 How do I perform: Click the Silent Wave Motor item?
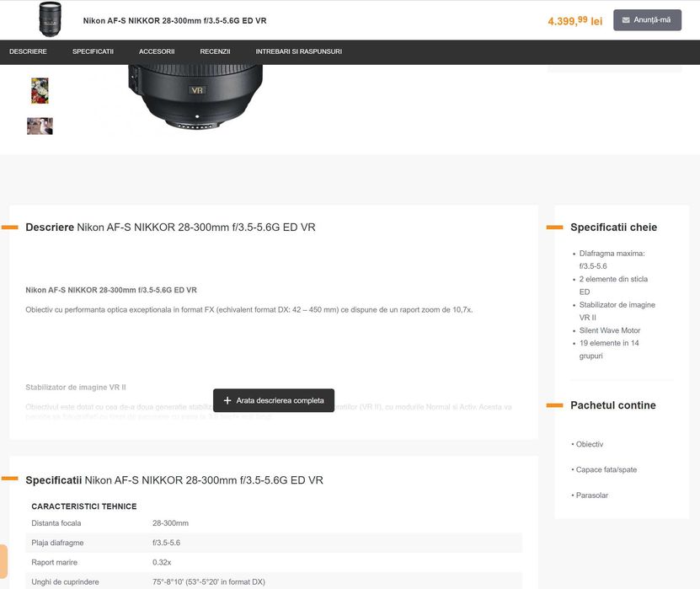[x=609, y=330]
